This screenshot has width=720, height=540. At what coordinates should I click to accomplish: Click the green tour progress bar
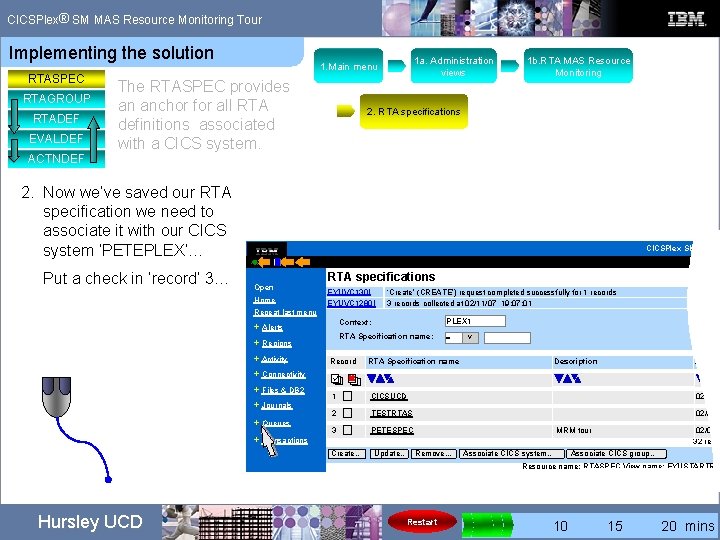click(x=487, y=524)
